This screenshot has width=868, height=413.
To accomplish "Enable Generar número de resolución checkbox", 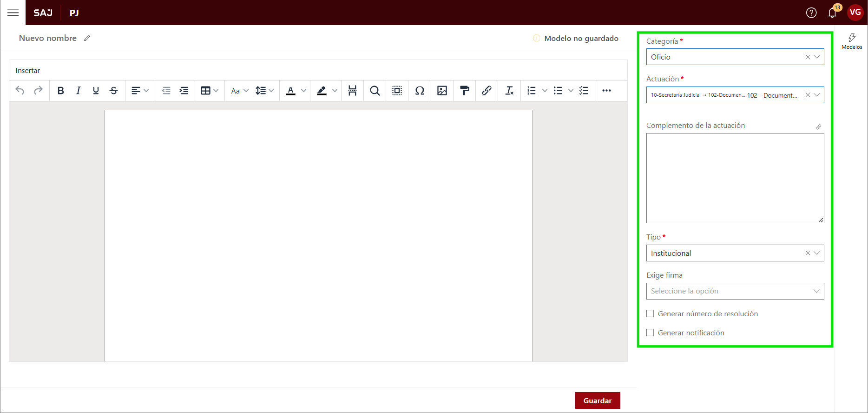I will click(650, 314).
